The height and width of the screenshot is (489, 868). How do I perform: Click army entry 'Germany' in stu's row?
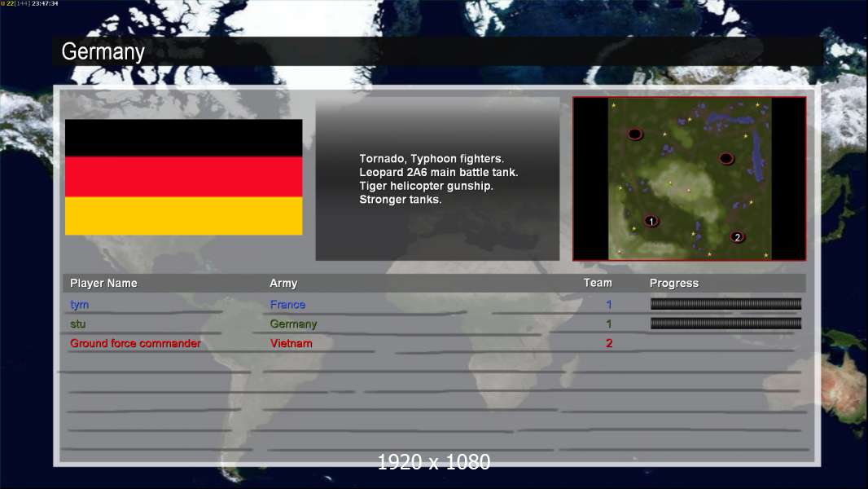[x=293, y=324]
